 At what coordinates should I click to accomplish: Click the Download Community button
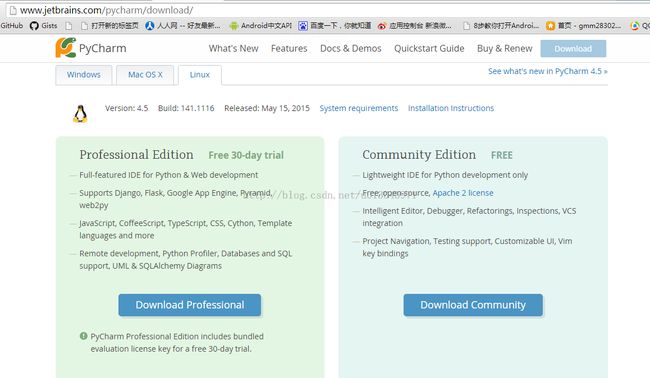473,305
